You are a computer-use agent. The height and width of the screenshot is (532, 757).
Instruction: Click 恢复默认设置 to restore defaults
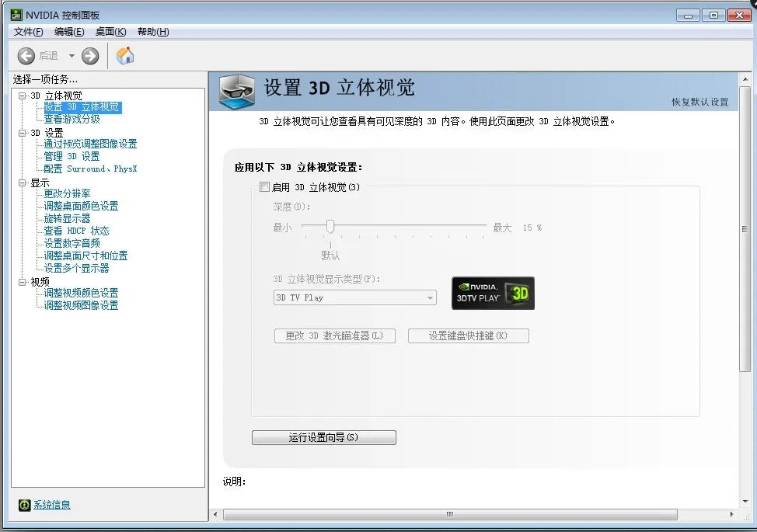[x=699, y=103]
